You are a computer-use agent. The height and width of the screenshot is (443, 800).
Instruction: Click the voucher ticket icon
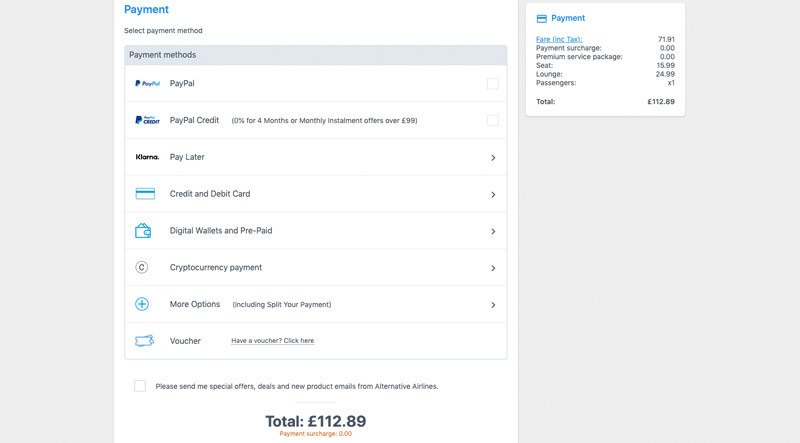pos(144,341)
